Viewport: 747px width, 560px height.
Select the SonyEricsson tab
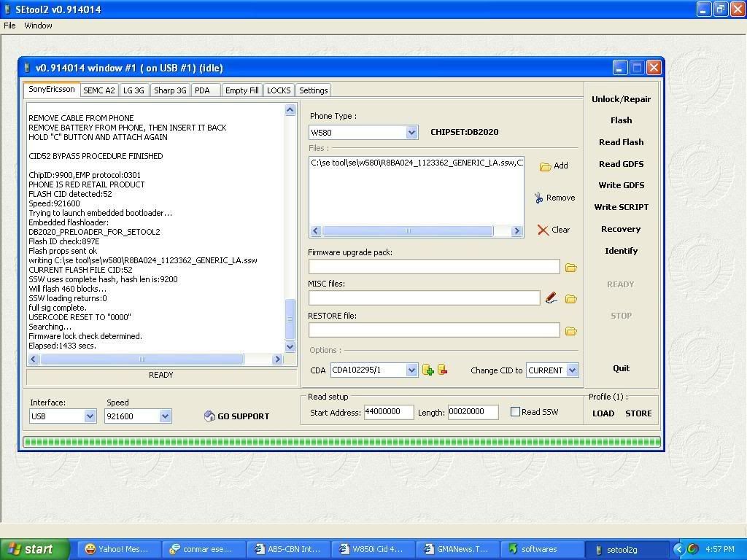coord(52,90)
